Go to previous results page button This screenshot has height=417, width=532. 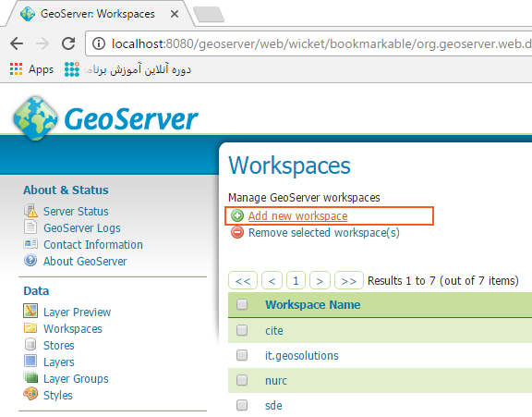(272, 280)
